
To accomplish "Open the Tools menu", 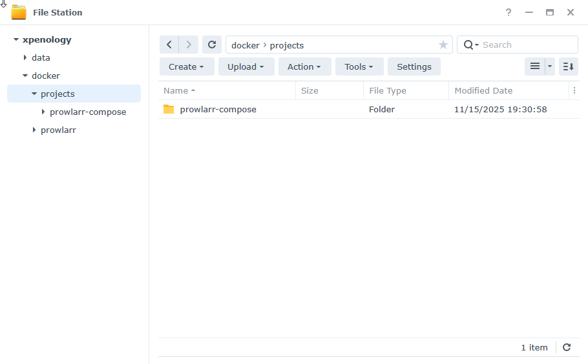I will tap(359, 66).
